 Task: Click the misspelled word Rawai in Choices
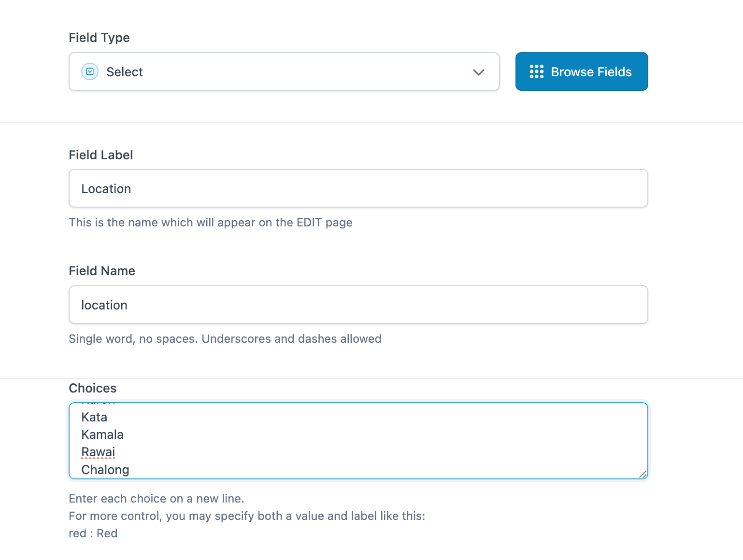click(x=98, y=452)
